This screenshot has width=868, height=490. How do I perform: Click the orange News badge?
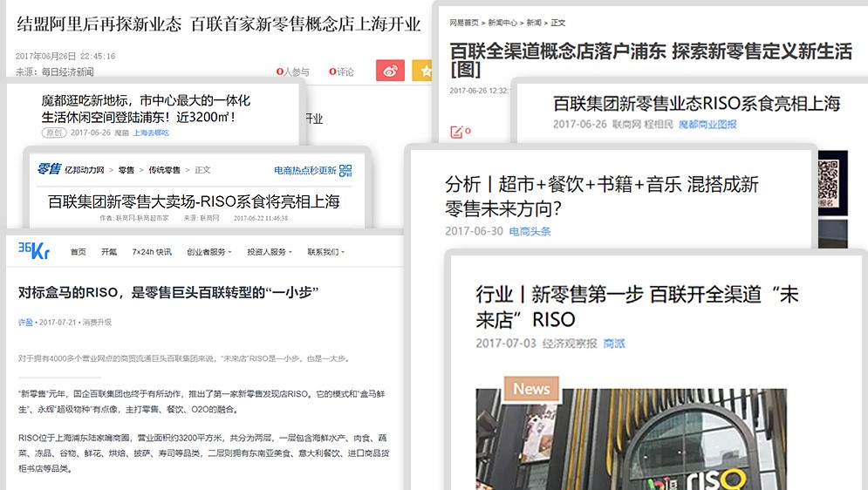(x=531, y=389)
